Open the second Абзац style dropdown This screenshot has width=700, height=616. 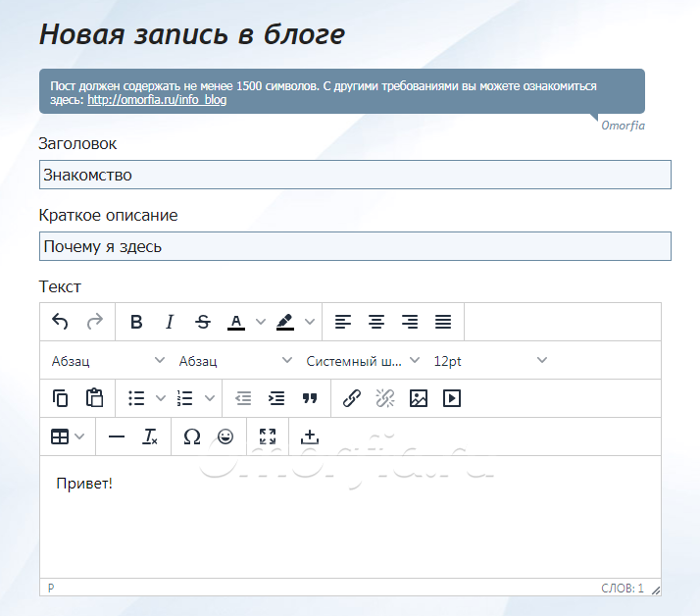[x=235, y=361]
